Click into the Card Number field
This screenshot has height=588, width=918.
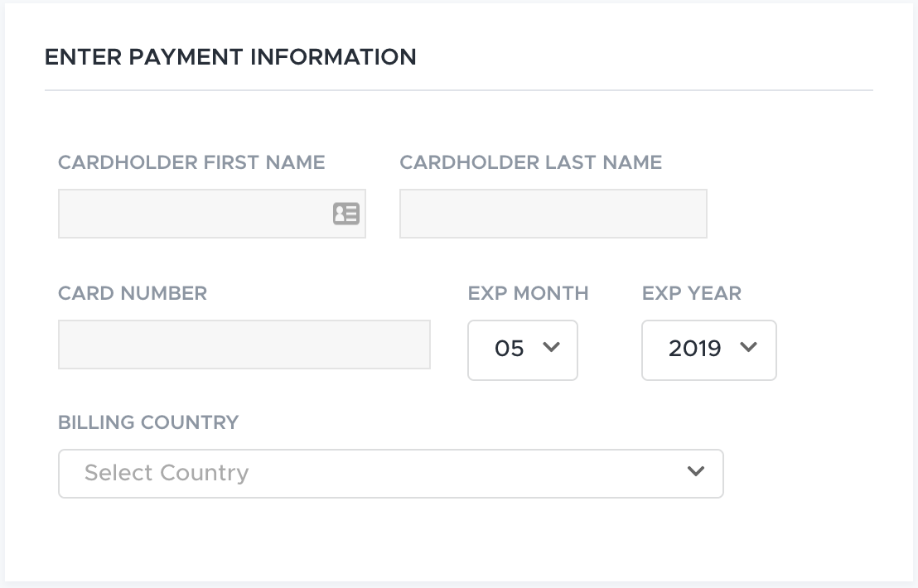[x=244, y=345]
